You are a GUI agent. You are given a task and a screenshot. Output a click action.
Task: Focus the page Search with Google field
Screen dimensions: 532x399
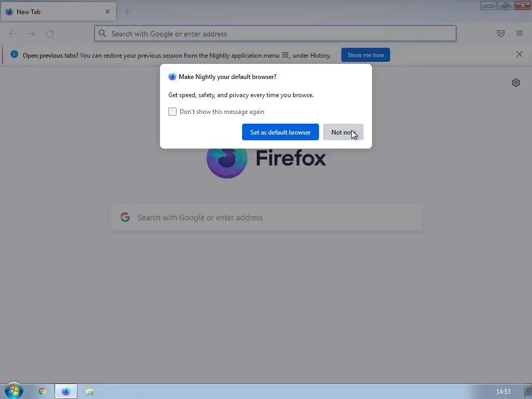pyautogui.click(x=266, y=218)
